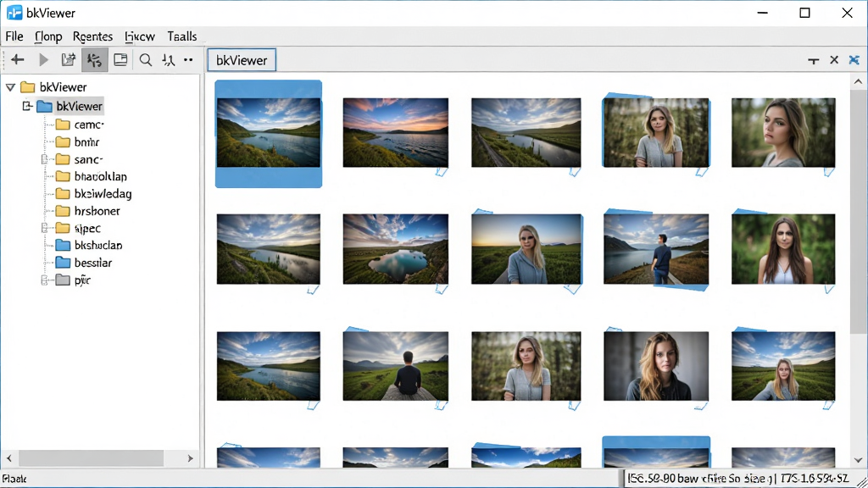Click the sort toolbar icon
This screenshot has height=488, width=868.
pos(169,60)
